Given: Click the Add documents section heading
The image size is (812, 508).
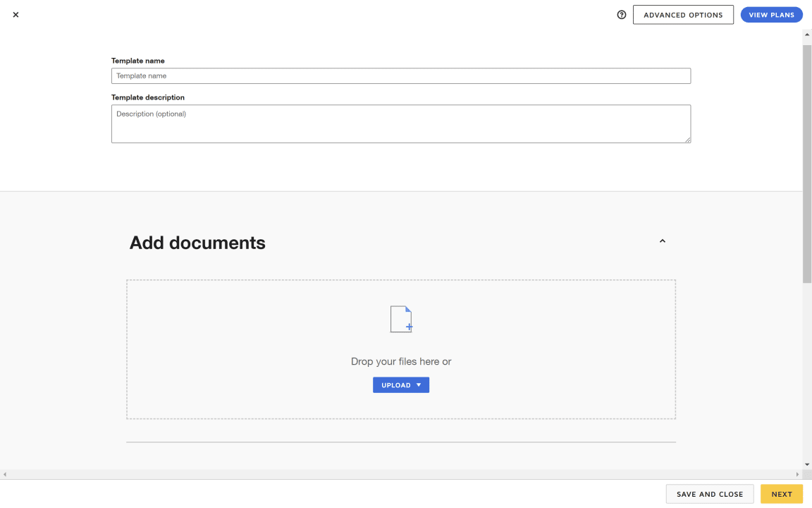Looking at the screenshot, I should pos(197,243).
